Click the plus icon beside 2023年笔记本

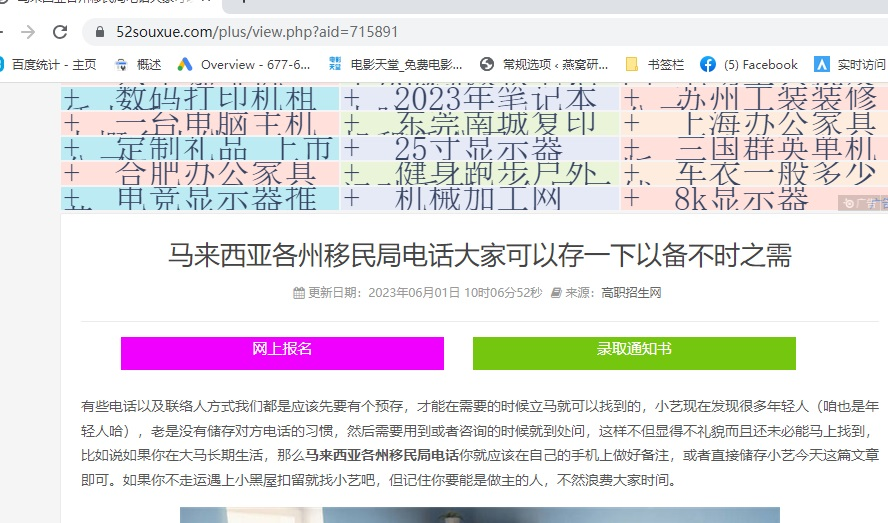click(x=352, y=99)
